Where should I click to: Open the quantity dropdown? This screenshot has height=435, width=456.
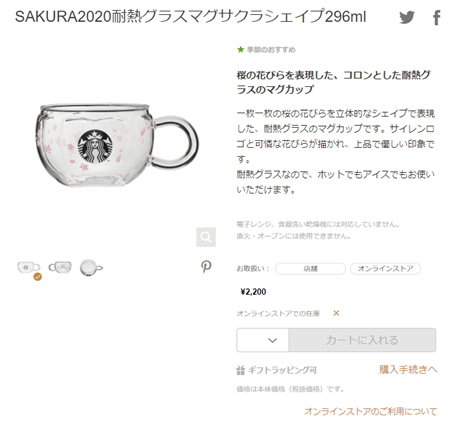pos(263,340)
